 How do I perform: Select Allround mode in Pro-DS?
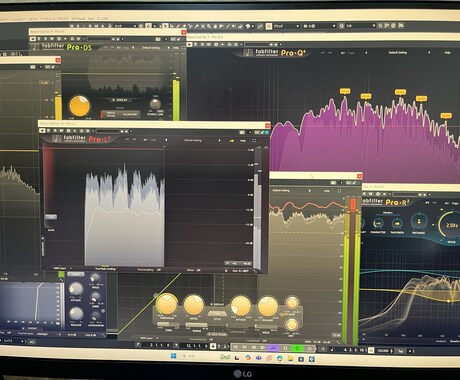pos(130,114)
